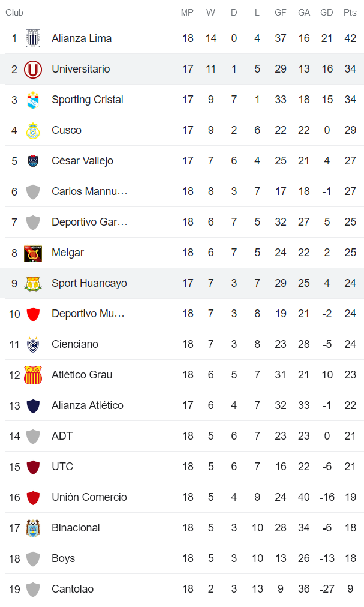
Task: Click the Pts column header
Action: coord(350,13)
